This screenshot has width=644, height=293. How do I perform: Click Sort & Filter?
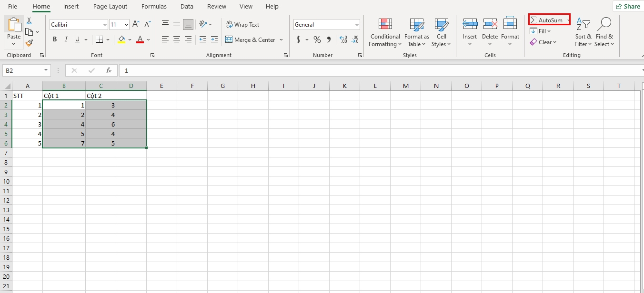point(583,32)
